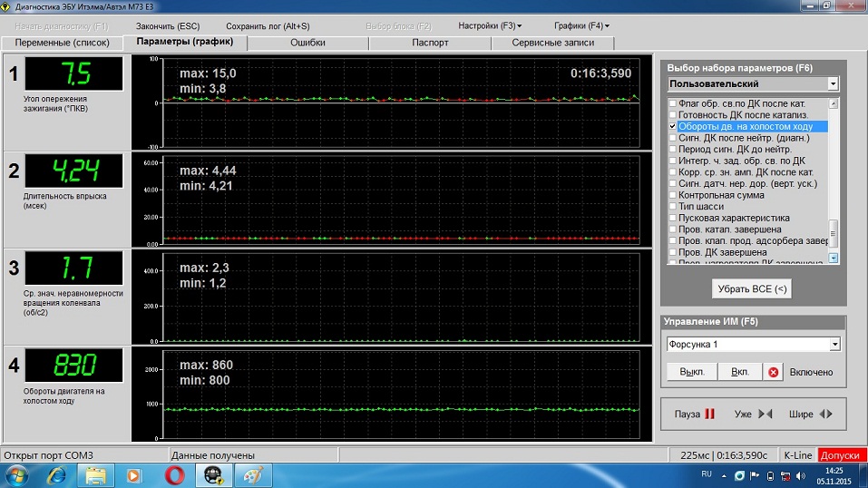Click the red Включено status icon

pos(774,372)
